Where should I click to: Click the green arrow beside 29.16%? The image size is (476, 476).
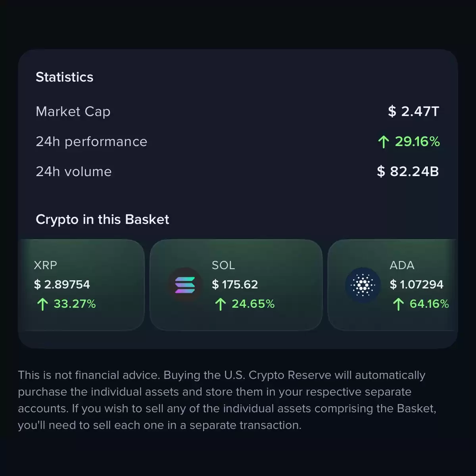383,142
